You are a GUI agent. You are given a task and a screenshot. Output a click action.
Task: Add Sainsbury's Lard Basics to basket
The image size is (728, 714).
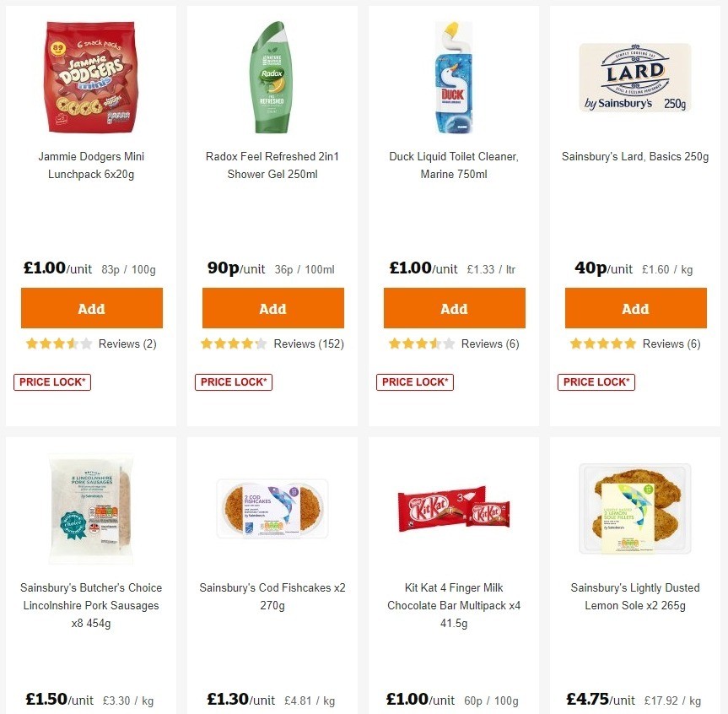click(635, 308)
